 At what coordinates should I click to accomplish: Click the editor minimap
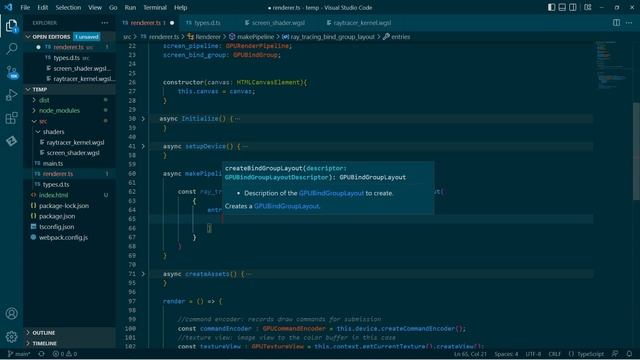click(612, 65)
